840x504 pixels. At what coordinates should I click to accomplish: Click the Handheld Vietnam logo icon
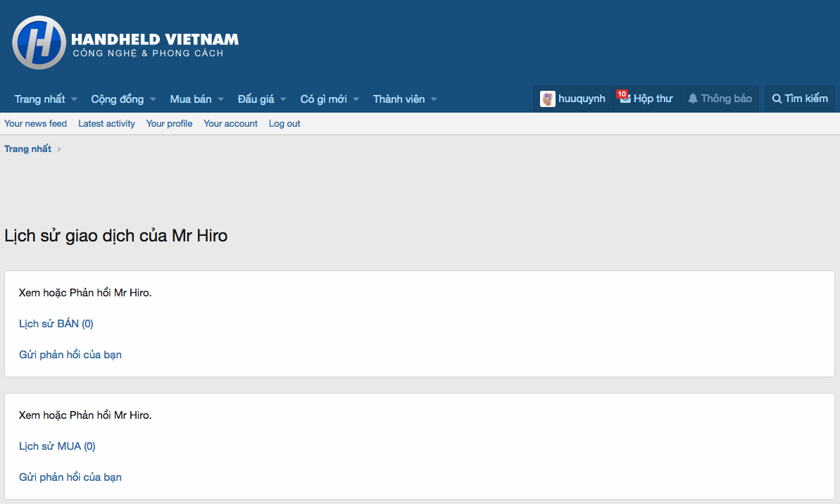click(39, 43)
